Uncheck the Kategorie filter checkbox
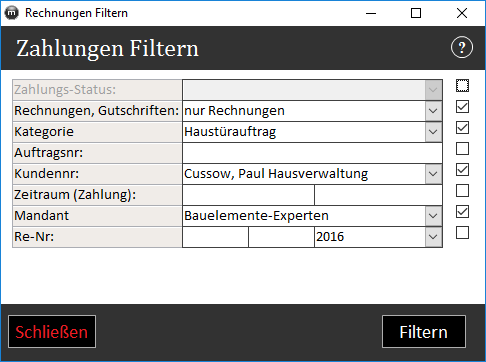486x362 pixels. pos(462,128)
